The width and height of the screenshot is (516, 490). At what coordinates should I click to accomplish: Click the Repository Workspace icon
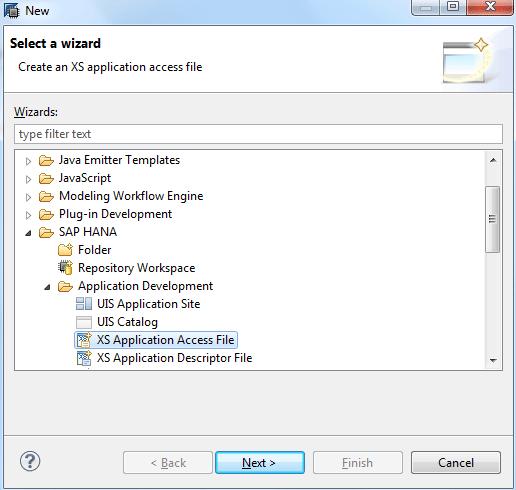coord(65,268)
